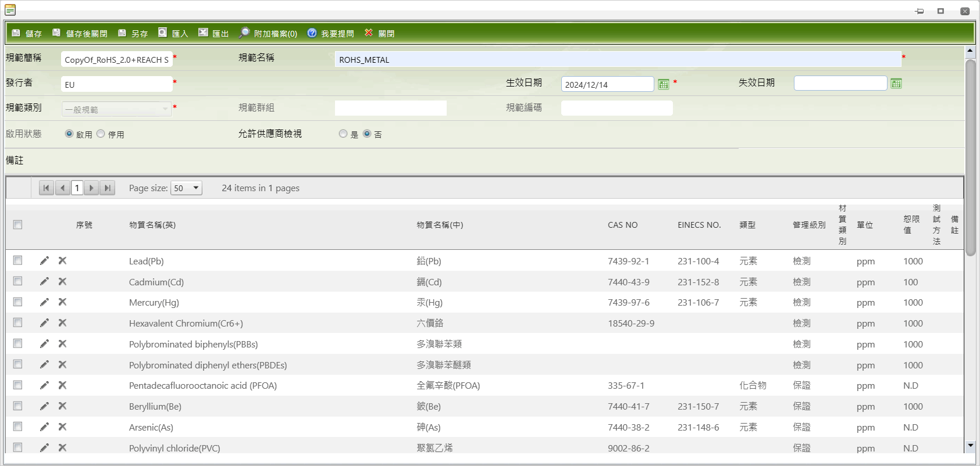Toggle the header select-all checkbox
Viewport: 980px width, 466px height.
pyautogui.click(x=18, y=225)
